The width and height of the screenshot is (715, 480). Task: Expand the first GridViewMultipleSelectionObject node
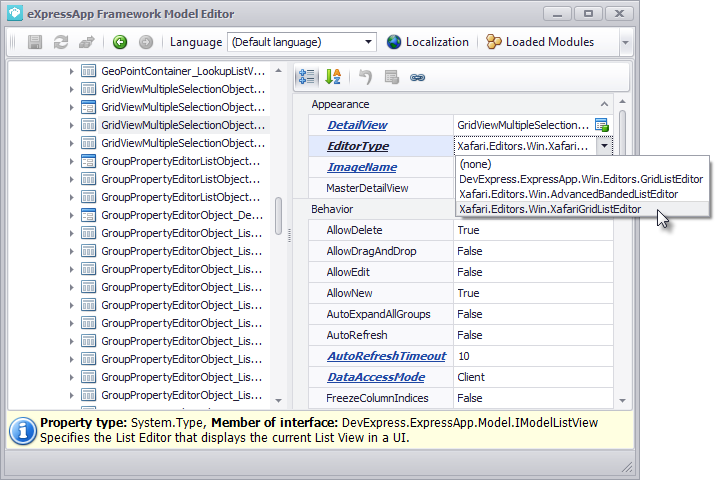(71, 89)
